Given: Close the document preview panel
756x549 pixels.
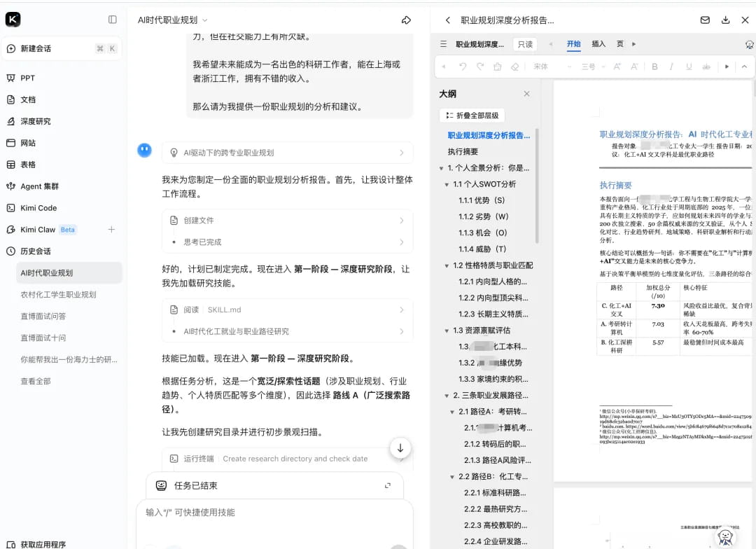Looking at the screenshot, I should pos(745,20).
